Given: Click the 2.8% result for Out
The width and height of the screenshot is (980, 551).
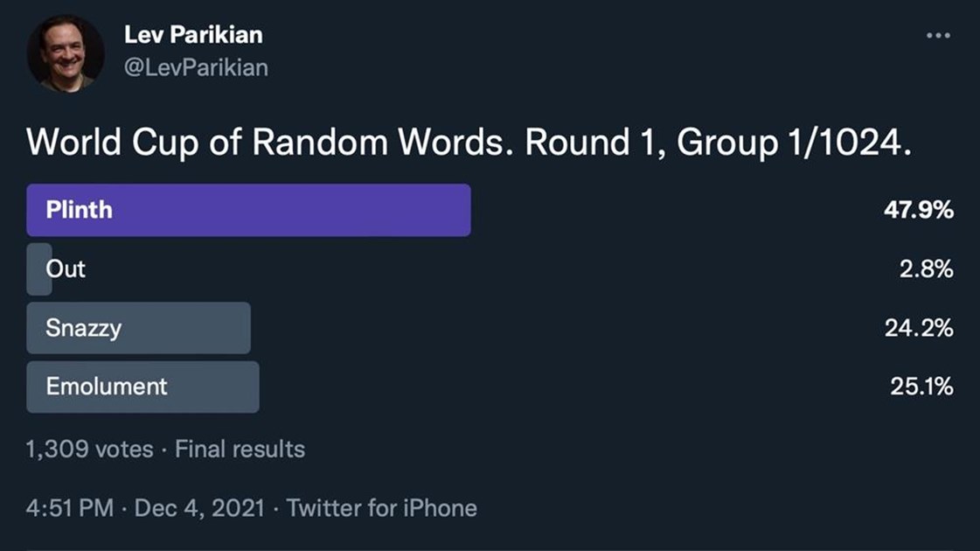Looking at the screenshot, I should click(x=926, y=269).
